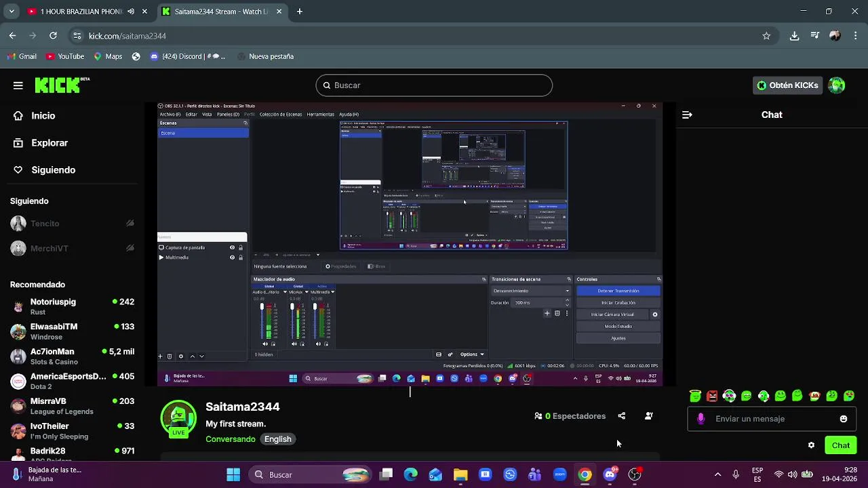Insert the heart-eyes green emote at the row's end

pyautogui.click(x=848, y=396)
